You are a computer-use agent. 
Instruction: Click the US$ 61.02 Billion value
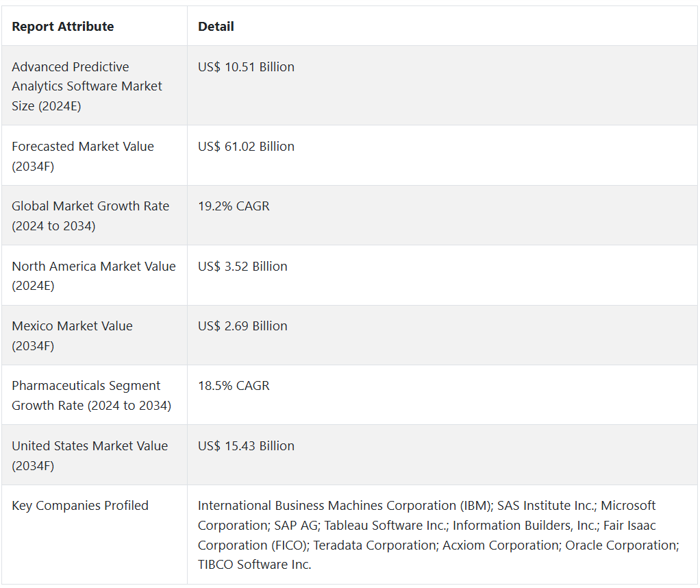click(x=246, y=147)
